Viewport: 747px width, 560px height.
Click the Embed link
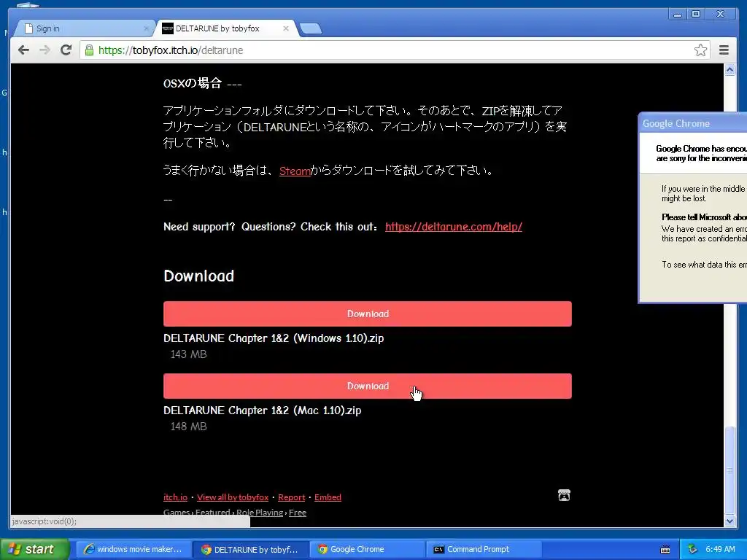coord(328,497)
